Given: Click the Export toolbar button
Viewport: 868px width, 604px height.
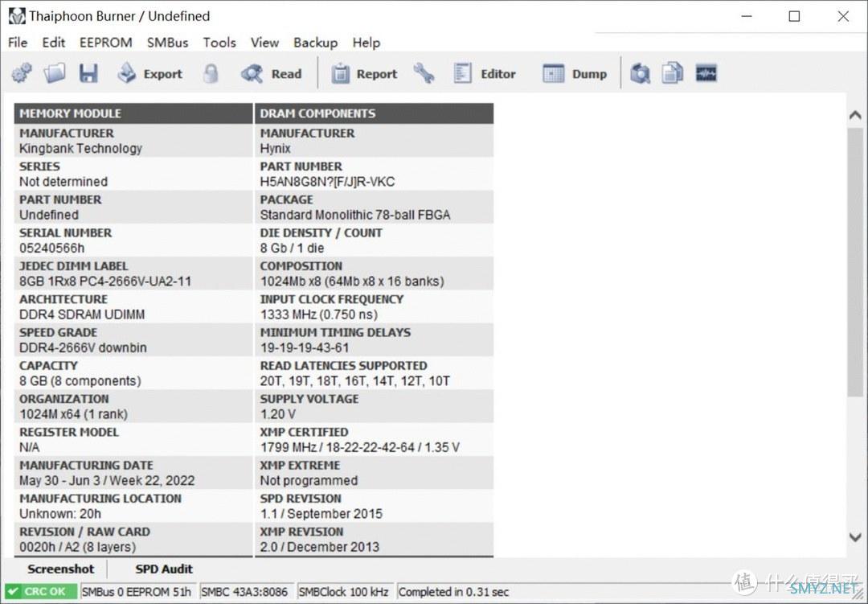Looking at the screenshot, I should click(150, 73).
